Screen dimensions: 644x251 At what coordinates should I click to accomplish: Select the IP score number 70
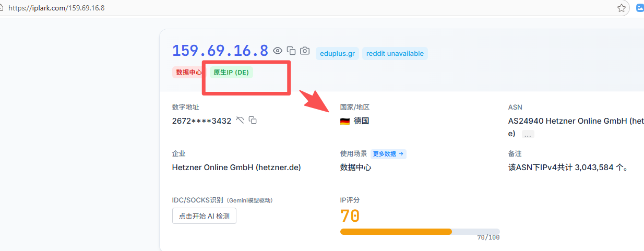coord(350,216)
